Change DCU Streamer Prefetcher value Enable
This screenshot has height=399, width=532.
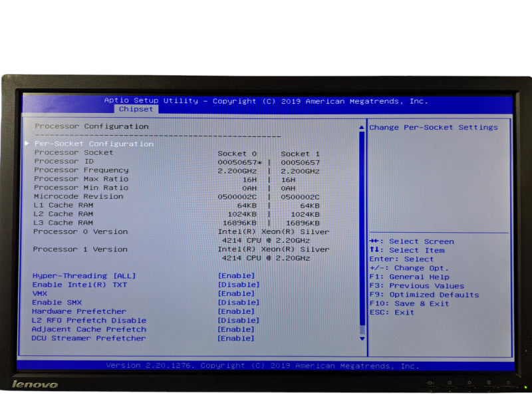236,338
